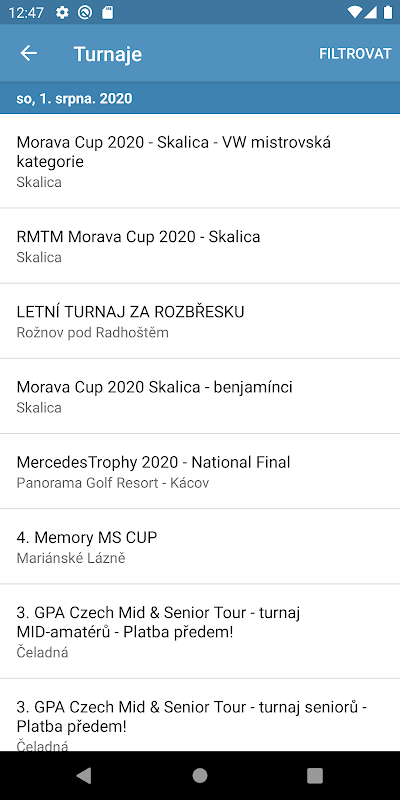The height and width of the screenshot is (800, 400).
Task: Tap the Android home circle button
Action: [200, 776]
